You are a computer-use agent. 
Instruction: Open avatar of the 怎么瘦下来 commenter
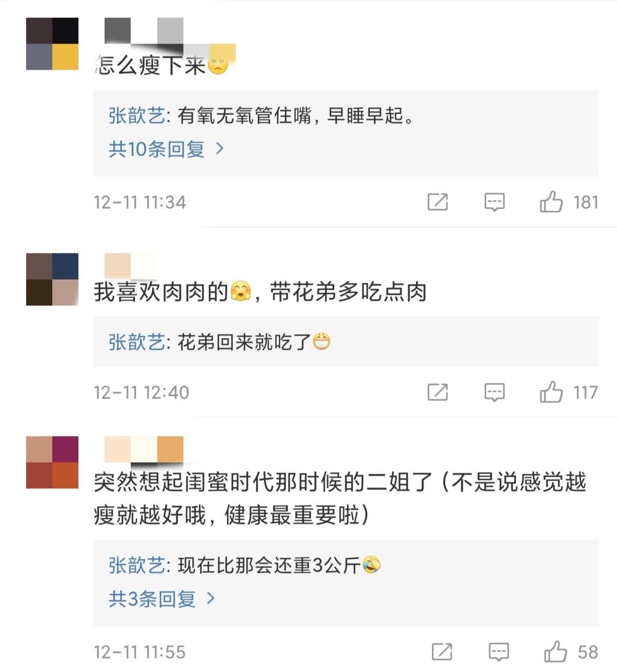click(52, 44)
